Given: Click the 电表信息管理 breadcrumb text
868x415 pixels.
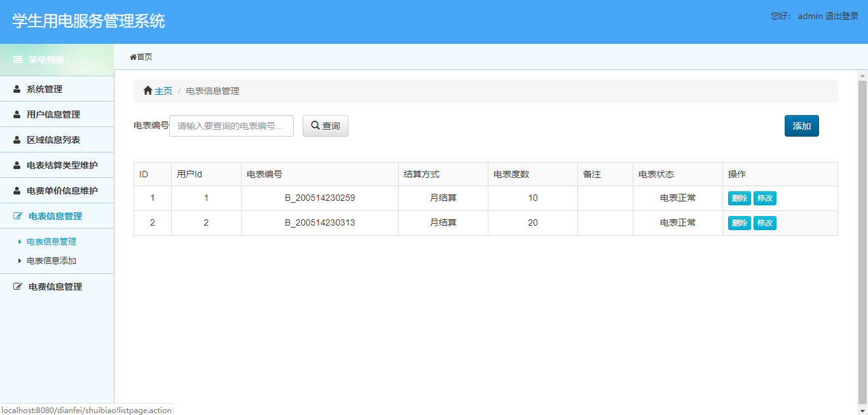Looking at the screenshot, I should pos(212,91).
